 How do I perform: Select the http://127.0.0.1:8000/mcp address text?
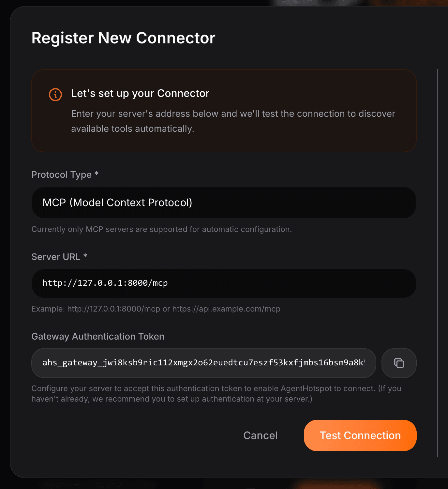coord(105,283)
